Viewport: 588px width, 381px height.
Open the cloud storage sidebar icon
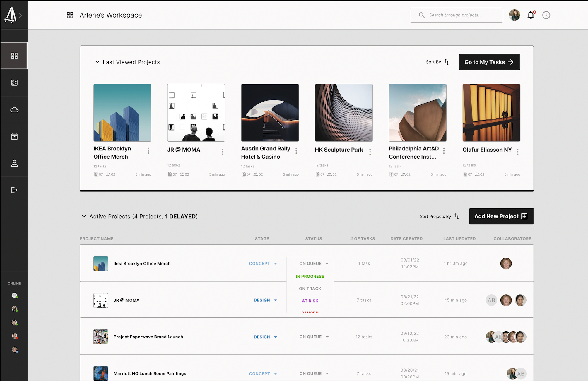click(14, 110)
